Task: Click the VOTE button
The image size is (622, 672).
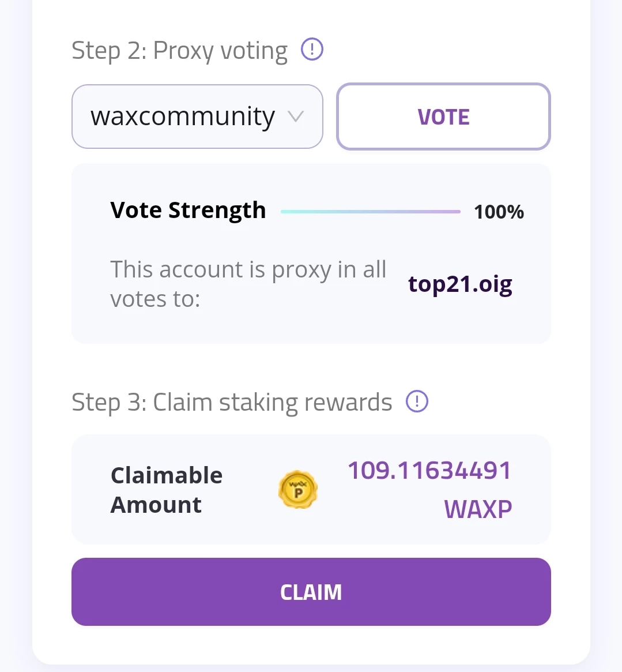Action: (443, 117)
